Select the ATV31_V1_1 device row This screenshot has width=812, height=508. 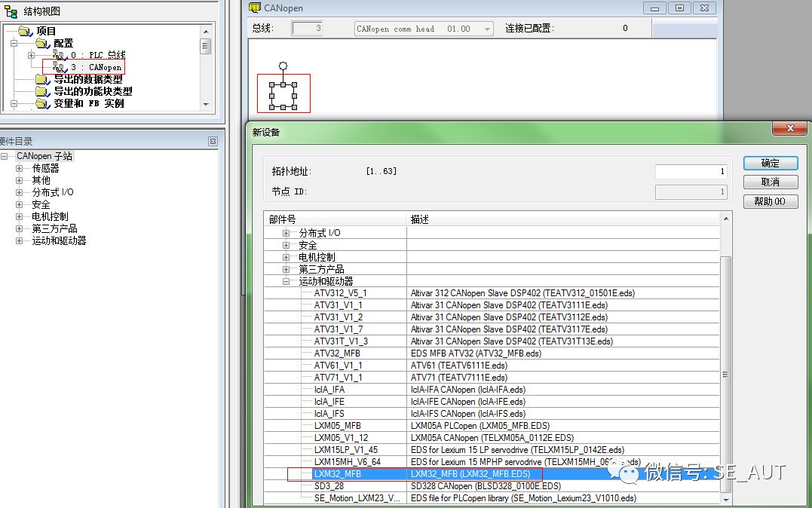tap(492, 305)
